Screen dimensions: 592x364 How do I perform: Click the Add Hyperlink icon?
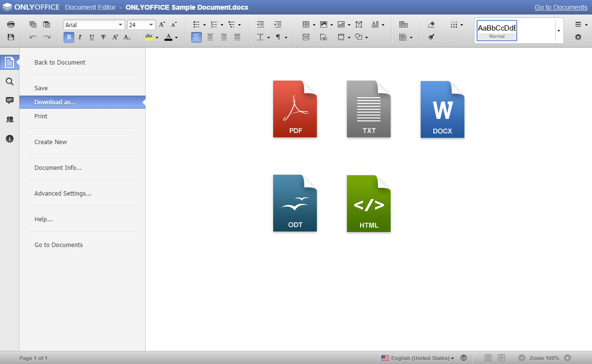coord(324,37)
